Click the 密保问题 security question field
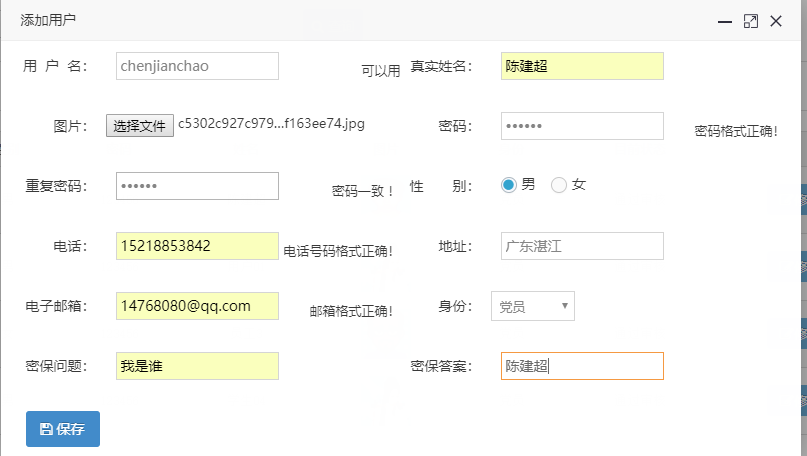The height and width of the screenshot is (456, 807). click(197, 366)
